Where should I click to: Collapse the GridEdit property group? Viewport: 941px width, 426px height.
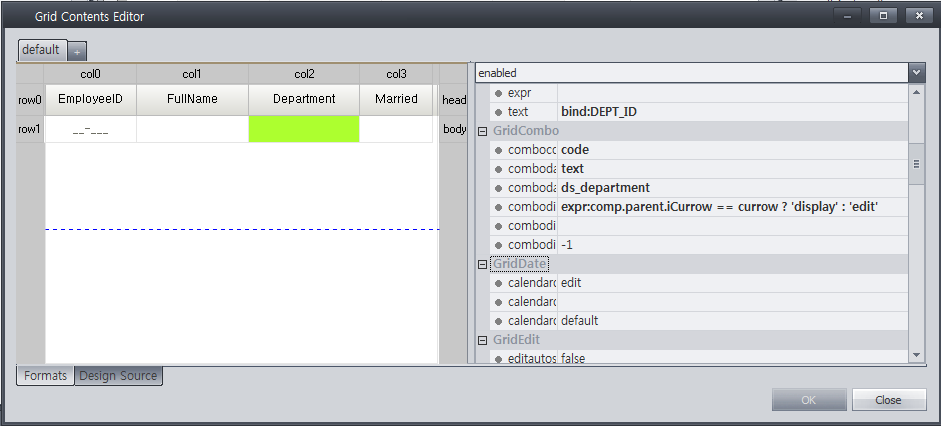click(x=482, y=340)
